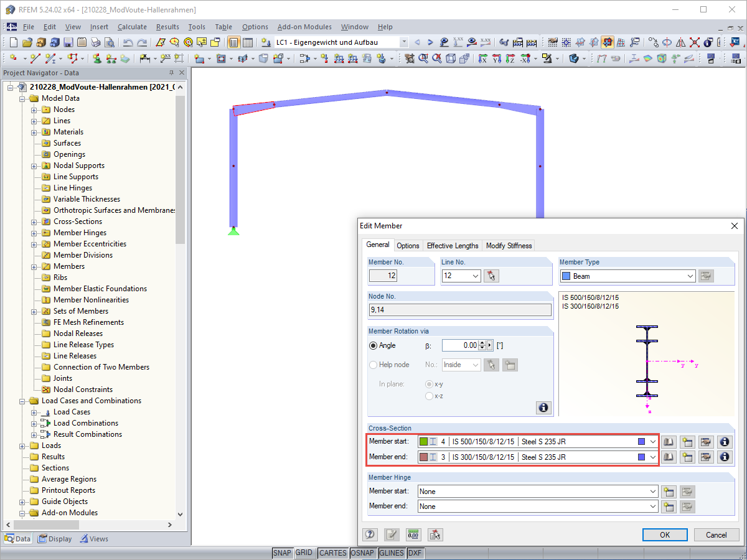Image resolution: width=747 pixels, height=560 pixels.
Task: Click the edit comment icon in dialog footer
Action: (392, 534)
